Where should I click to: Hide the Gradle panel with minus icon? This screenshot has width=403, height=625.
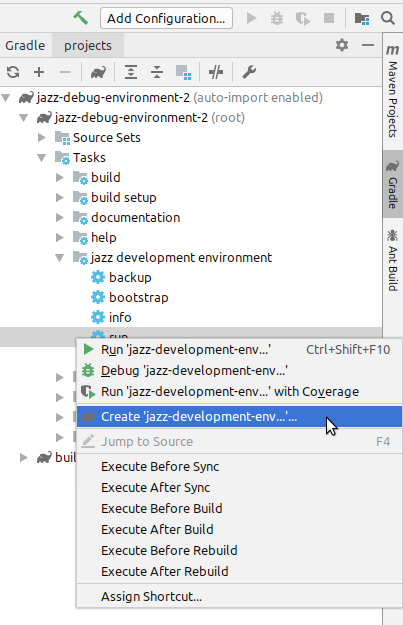[x=368, y=45]
